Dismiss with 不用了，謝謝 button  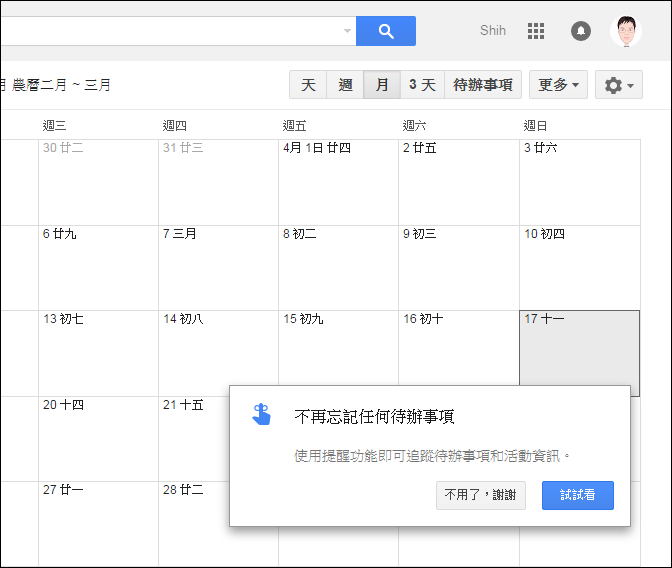[481, 495]
